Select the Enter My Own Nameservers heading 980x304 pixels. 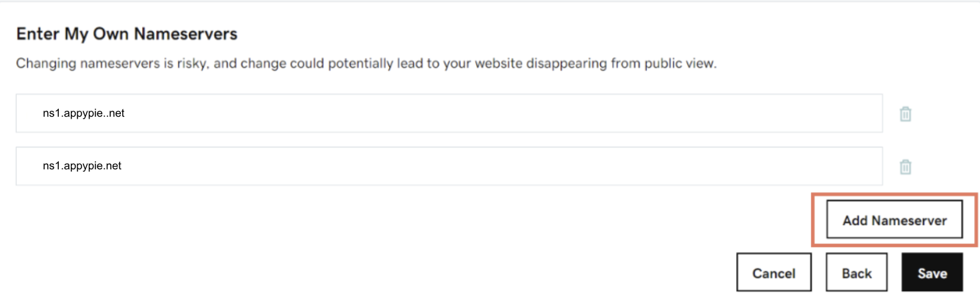[x=127, y=34]
